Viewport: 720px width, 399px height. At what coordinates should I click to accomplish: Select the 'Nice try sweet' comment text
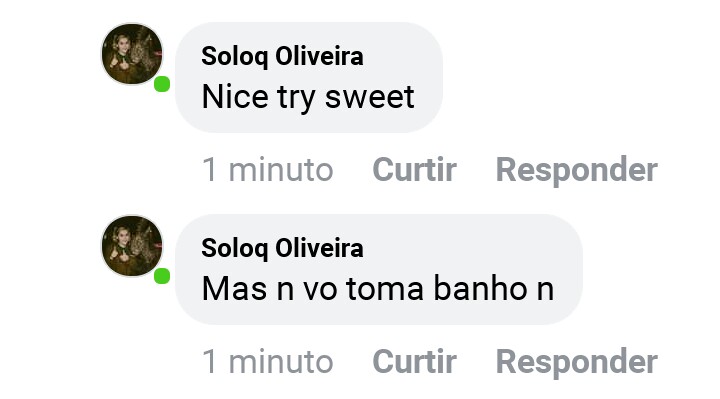tap(308, 97)
